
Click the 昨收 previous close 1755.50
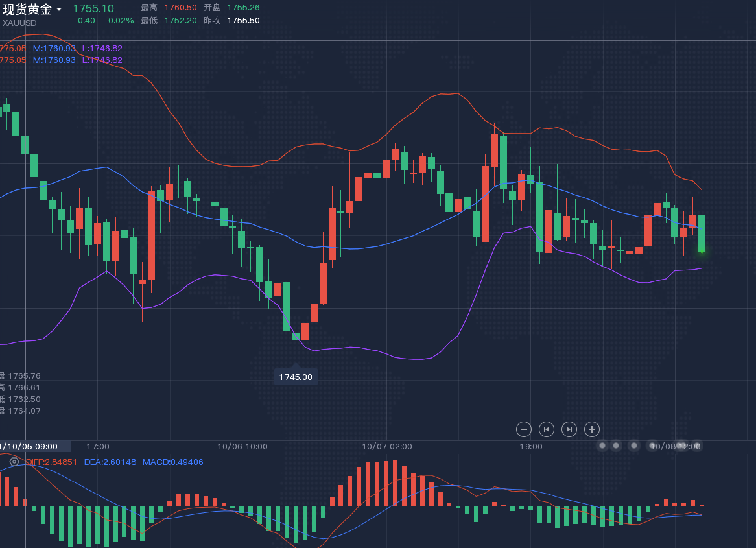244,21
